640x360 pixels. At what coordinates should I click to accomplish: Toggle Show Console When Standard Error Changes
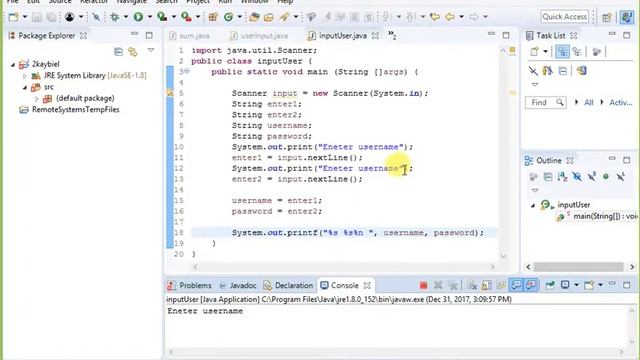tap(531, 285)
